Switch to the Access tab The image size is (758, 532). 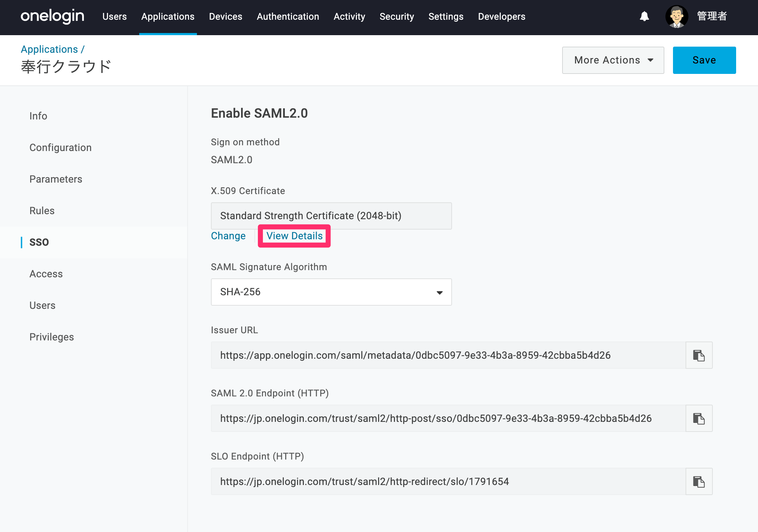[x=46, y=274]
